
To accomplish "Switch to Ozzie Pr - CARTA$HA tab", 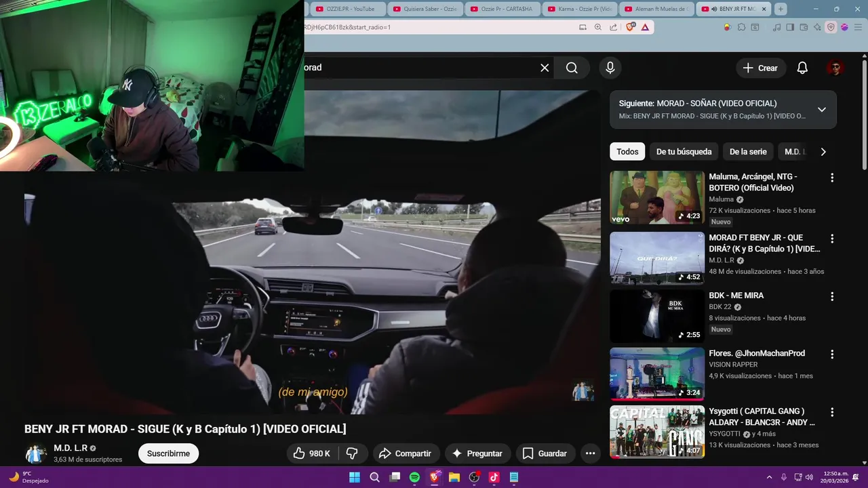I will click(502, 9).
